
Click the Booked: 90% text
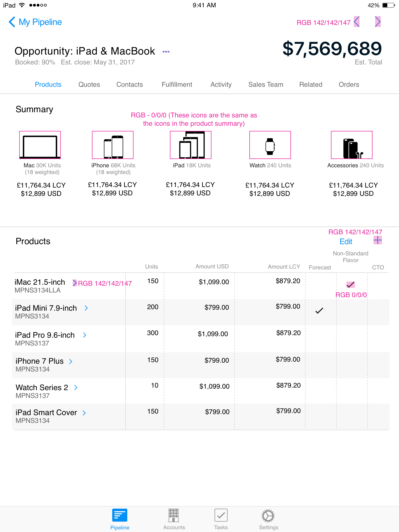coord(35,62)
